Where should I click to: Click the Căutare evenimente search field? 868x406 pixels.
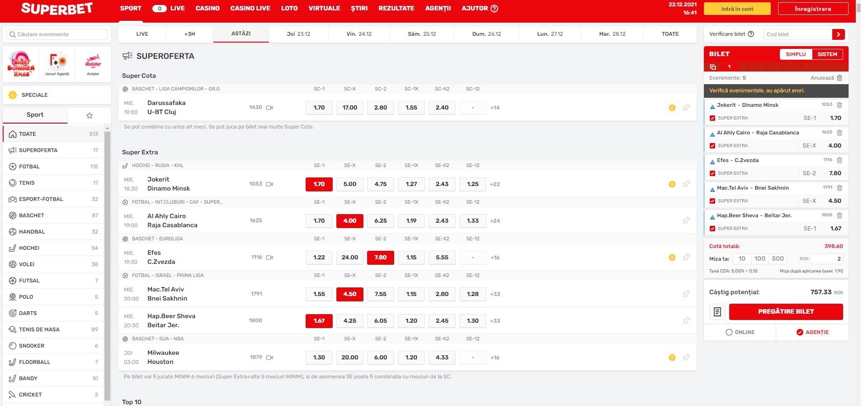coord(57,34)
